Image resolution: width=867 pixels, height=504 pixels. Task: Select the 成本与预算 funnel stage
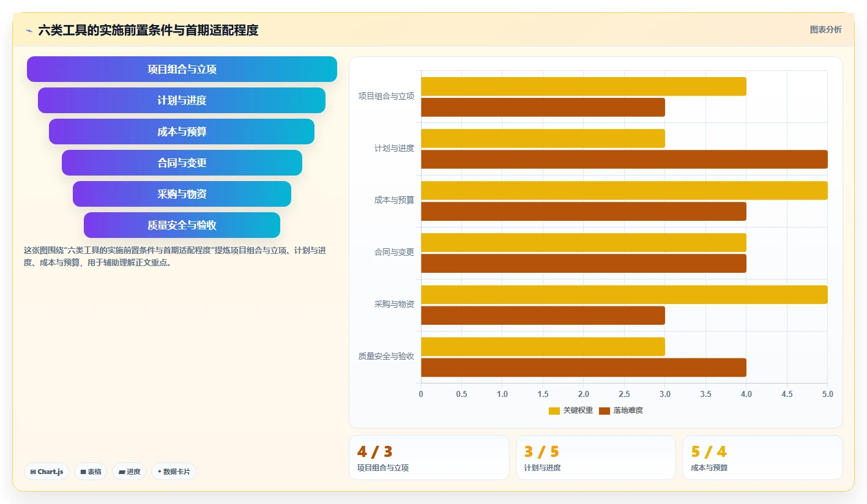coord(182,132)
